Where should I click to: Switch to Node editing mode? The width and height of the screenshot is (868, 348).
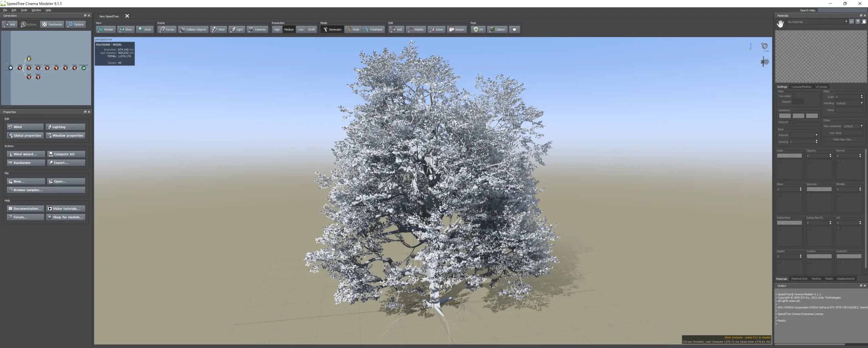(x=353, y=29)
